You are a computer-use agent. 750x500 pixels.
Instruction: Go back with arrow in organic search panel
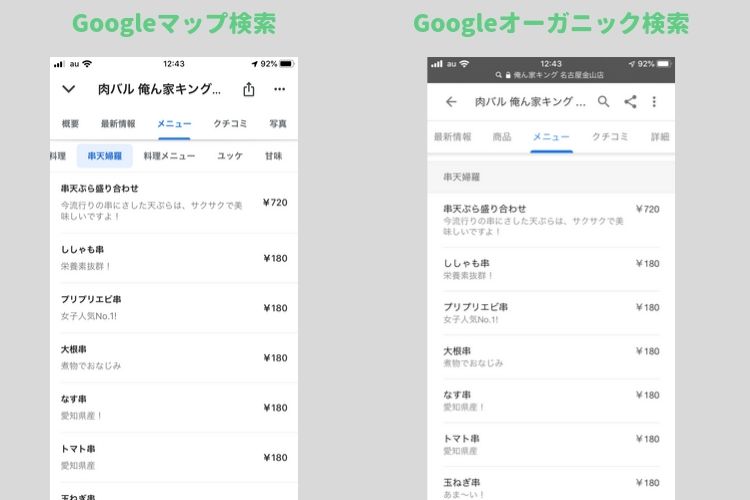pos(451,101)
